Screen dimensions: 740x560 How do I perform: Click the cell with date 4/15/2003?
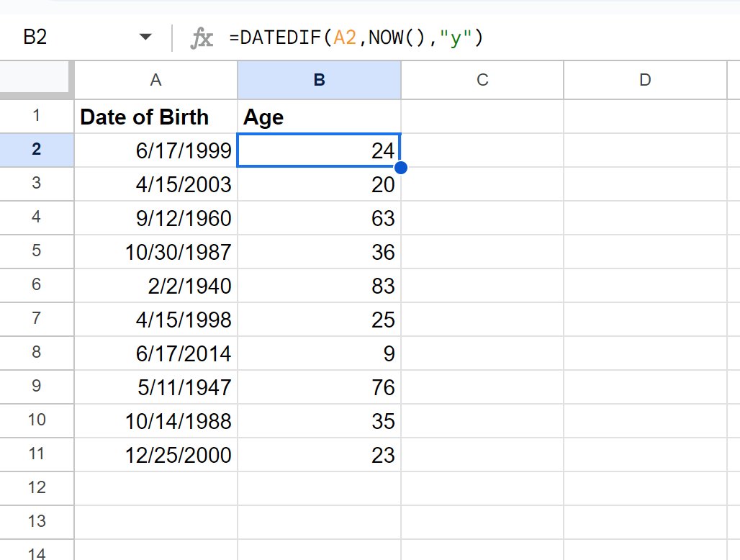pos(155,184)
